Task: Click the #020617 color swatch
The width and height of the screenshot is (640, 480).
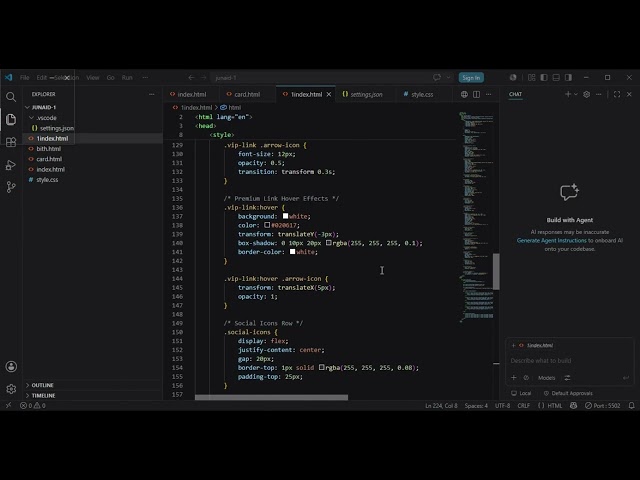Action: coord(267,225)
